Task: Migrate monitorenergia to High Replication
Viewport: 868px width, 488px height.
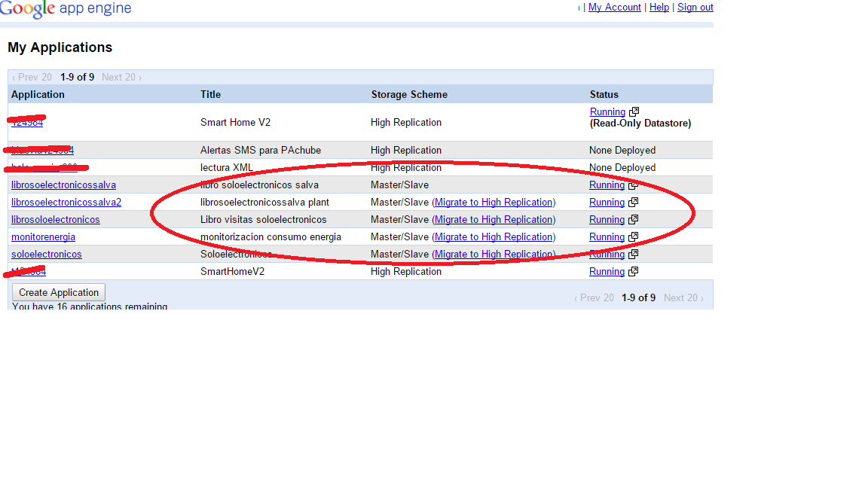Action: [494, 237]
